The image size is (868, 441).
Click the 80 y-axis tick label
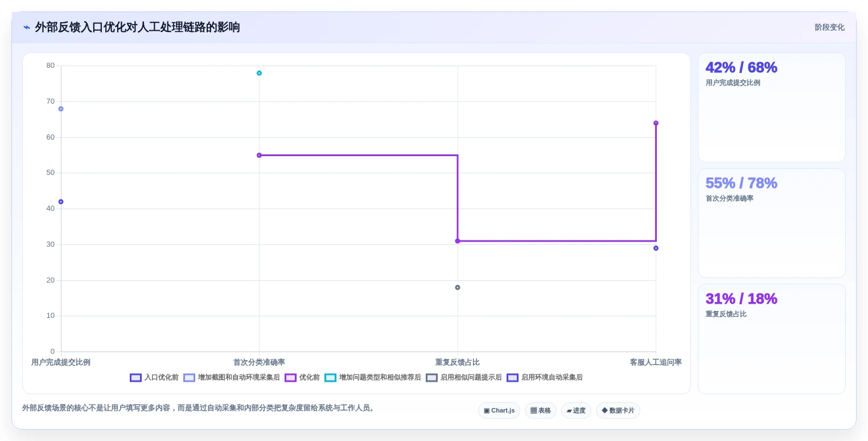(x=51, y=66)
